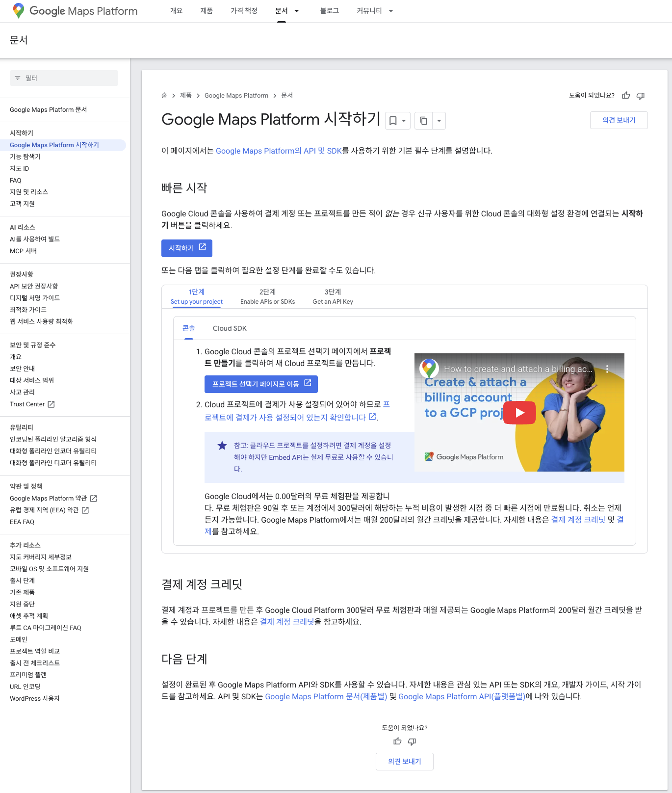
Task: Open 고객 지원 in sidebar
Action: [22, 204]
